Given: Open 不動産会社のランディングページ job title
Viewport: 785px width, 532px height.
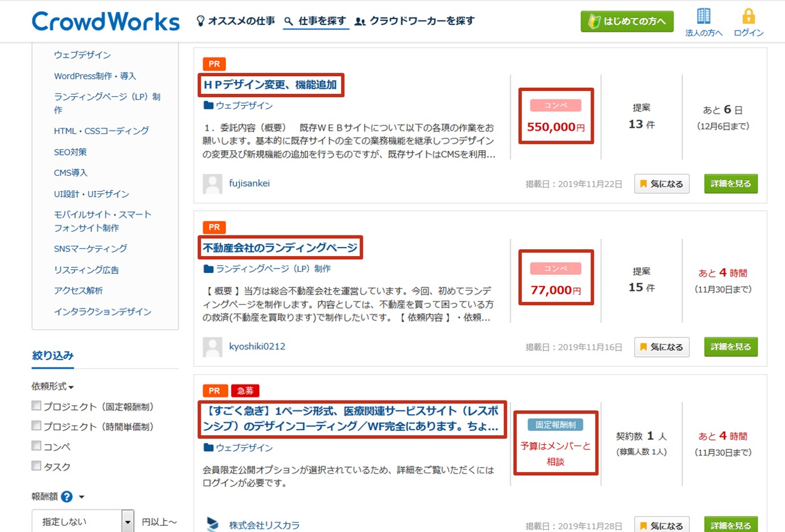Looking at the screenshot, I should tap(280, 248).
